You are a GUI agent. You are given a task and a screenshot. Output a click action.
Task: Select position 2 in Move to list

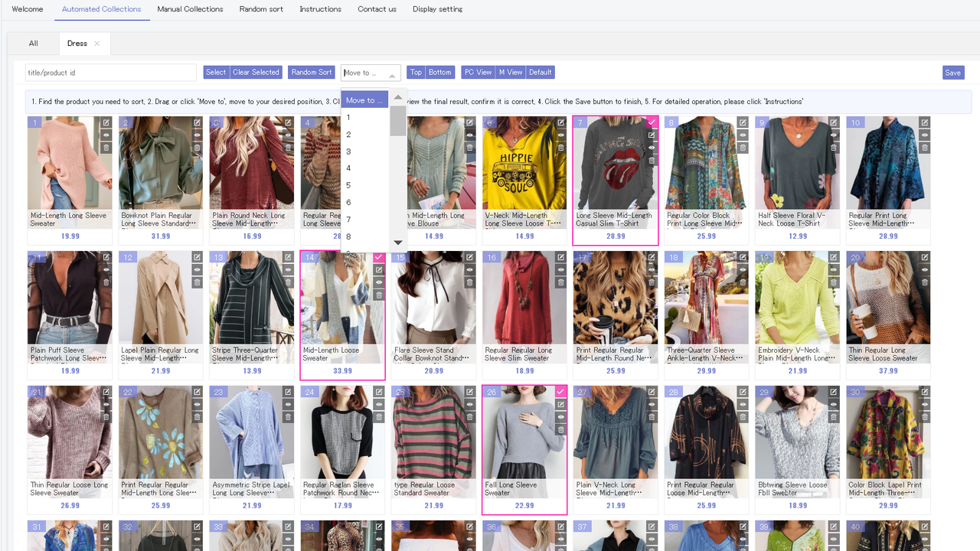364,135
